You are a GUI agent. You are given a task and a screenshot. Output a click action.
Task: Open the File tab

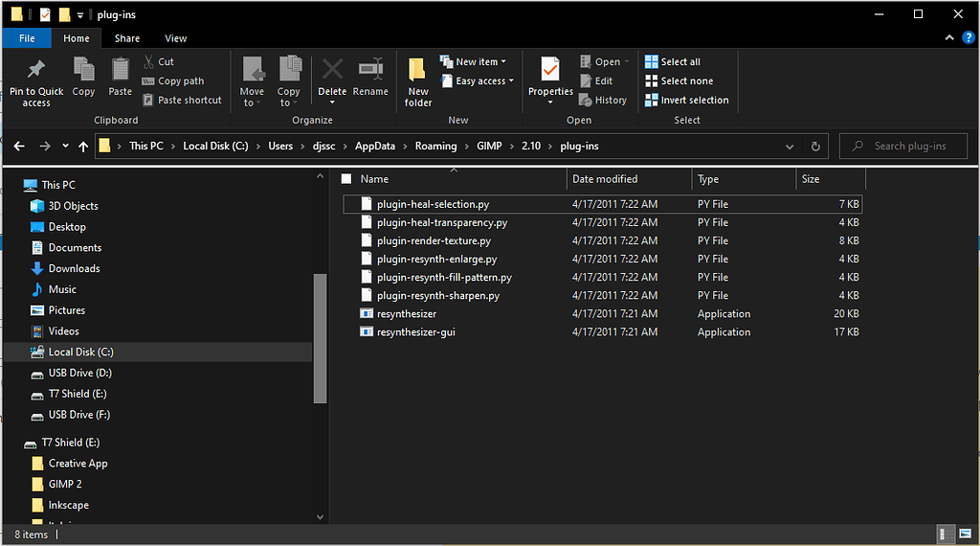27,38
